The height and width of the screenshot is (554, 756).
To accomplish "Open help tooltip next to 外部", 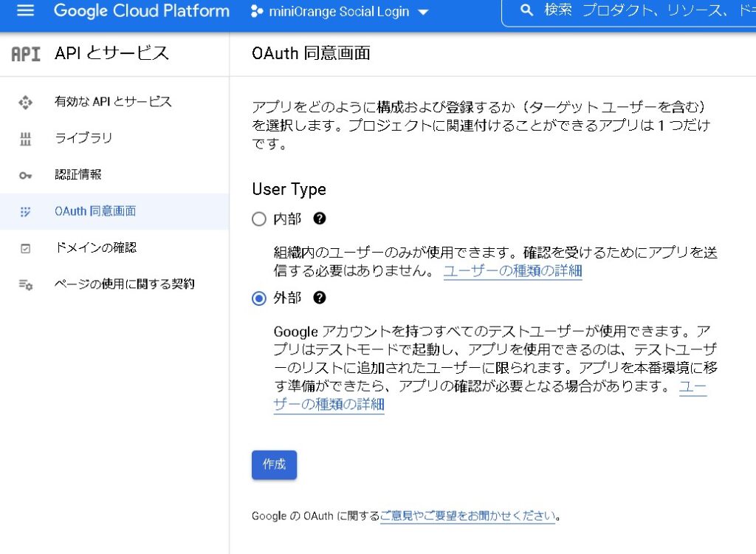I will pos(320,298).
